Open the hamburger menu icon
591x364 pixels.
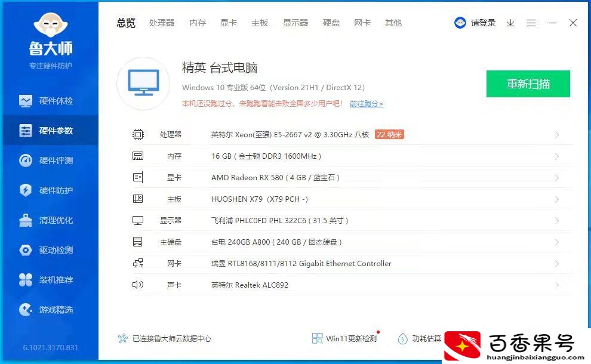pyautogui.click(x=531, y=23)
